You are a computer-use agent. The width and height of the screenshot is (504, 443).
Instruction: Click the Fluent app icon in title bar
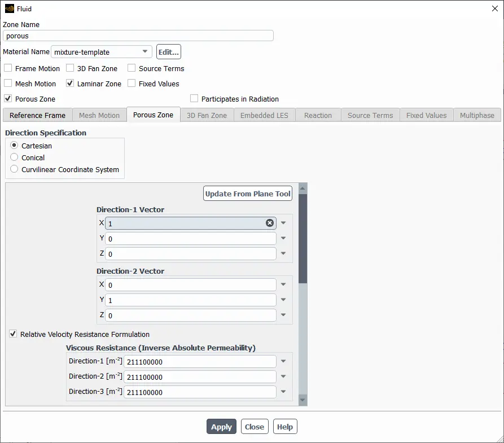click(10, 8)
